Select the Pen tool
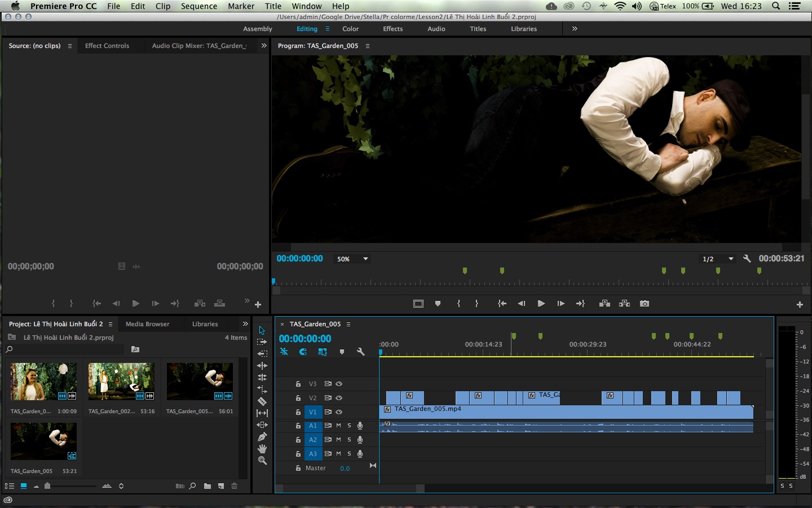Viewport: 812px width, 508px height. (262, 437)
